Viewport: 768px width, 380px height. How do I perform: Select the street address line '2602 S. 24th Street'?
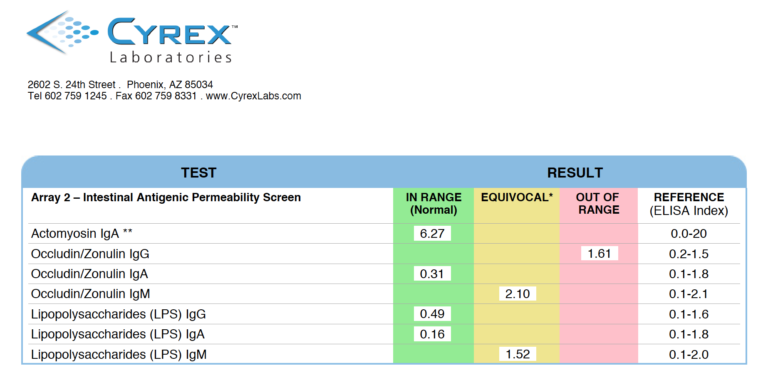(x=71, y=85)
